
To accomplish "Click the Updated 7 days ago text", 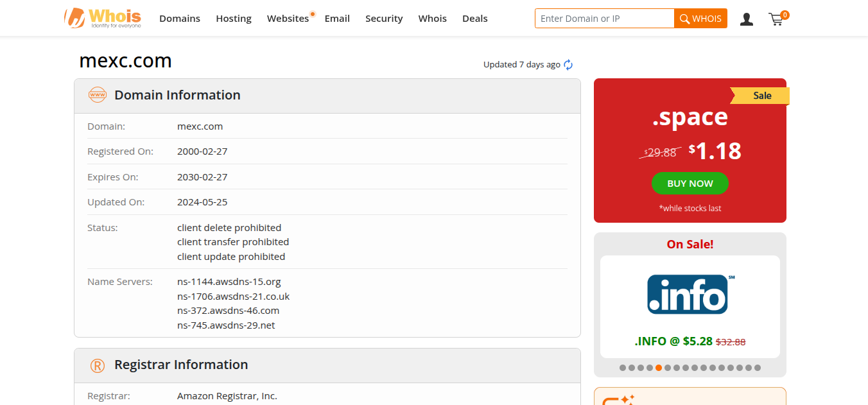I will [x=522, y=65].
